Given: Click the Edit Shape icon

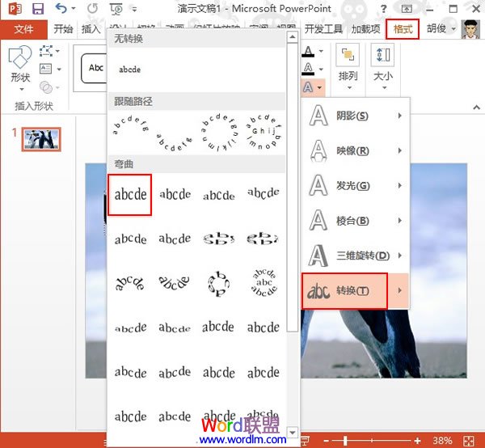Looking at the screenshot, I should [46, 51].
